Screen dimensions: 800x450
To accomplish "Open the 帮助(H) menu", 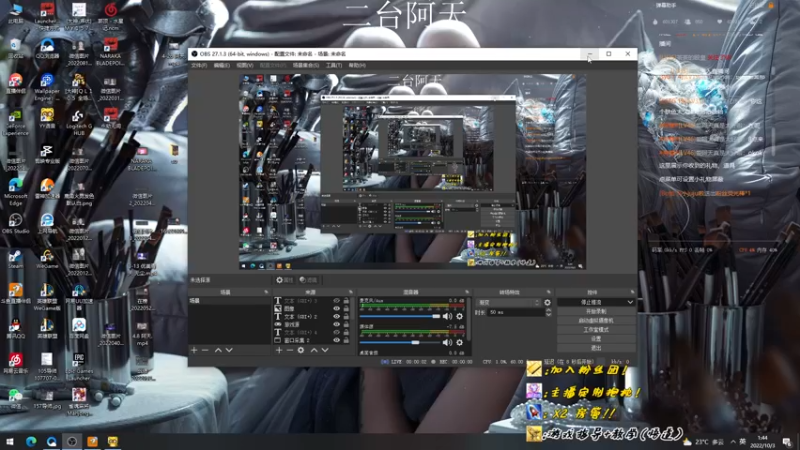I will pyautogui.click(x=357, y=65).
